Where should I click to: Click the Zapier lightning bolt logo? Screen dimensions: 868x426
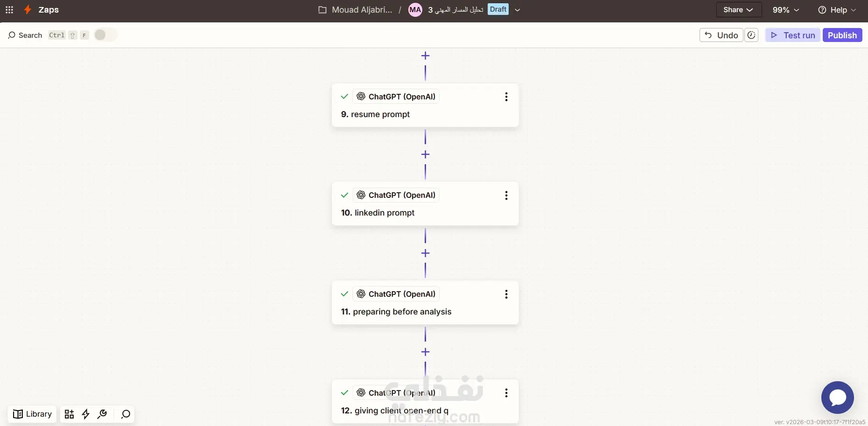pyautogui.click(x=28, y=10)
